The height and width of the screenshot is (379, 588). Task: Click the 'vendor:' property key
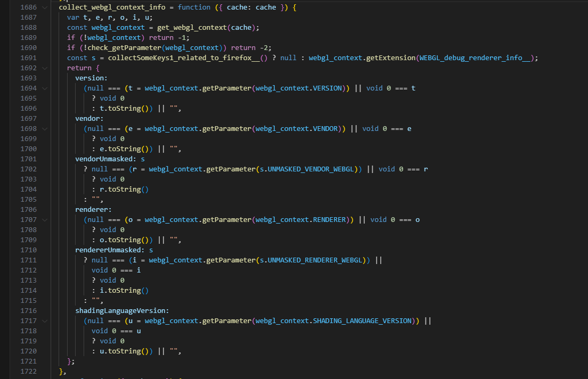[89, 119]
